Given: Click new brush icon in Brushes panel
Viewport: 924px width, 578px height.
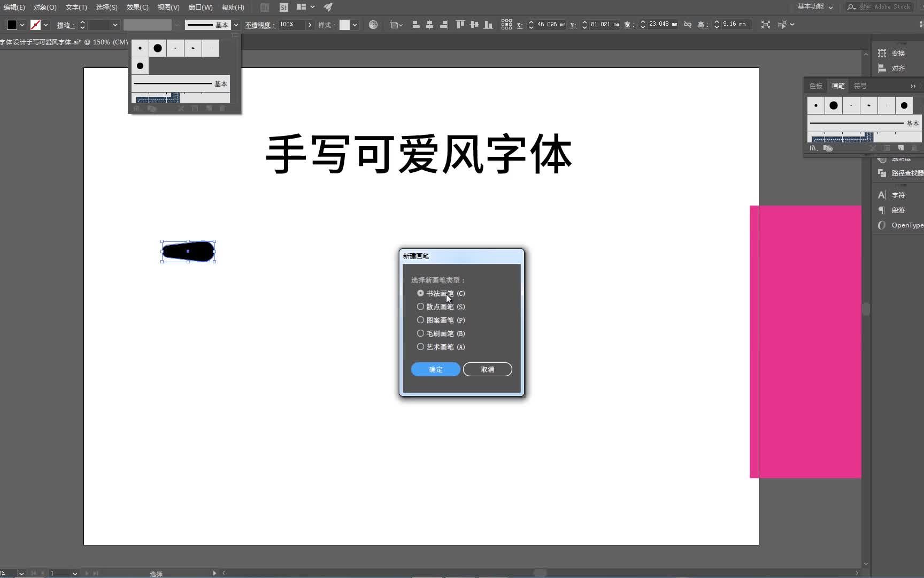Looking at the screenshot, I should pyautogui.click(x=901, y=148).
